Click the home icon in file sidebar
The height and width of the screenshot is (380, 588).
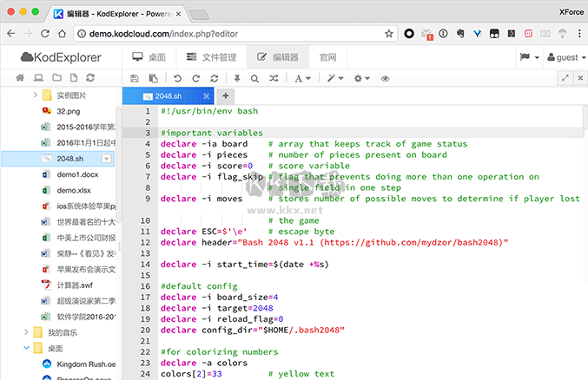click(19, 78)
